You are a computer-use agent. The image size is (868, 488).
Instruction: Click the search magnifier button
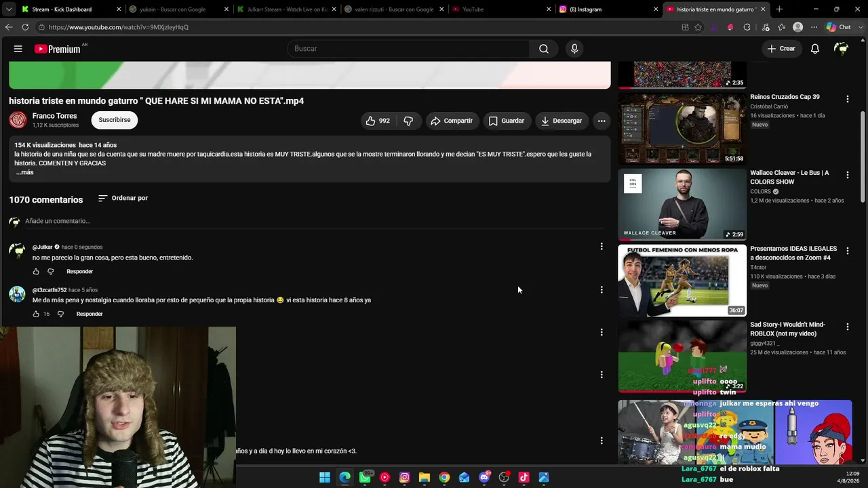click(544, 49)
